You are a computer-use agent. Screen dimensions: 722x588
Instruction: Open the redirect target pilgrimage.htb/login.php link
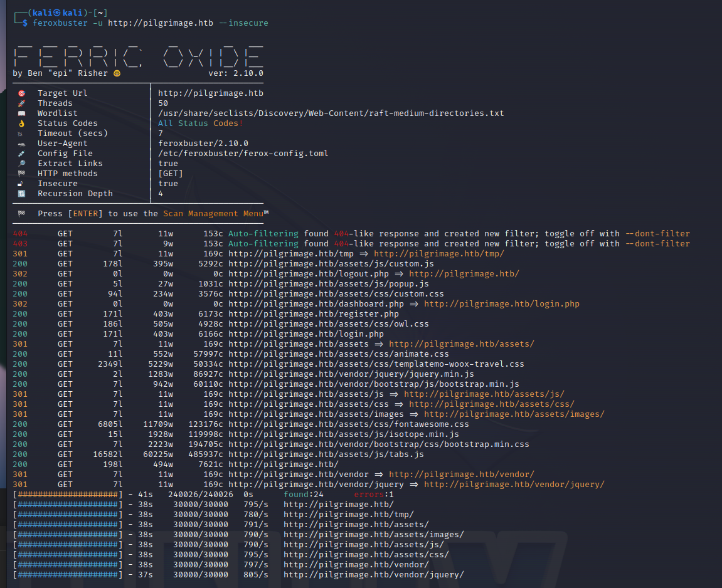point(501,304)
